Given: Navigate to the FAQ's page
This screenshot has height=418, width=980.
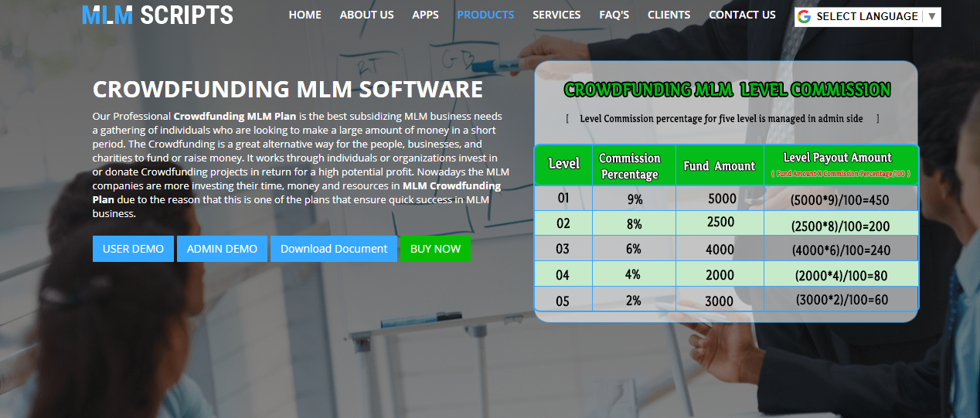Looking at the screenshot, I should [614, 15].
